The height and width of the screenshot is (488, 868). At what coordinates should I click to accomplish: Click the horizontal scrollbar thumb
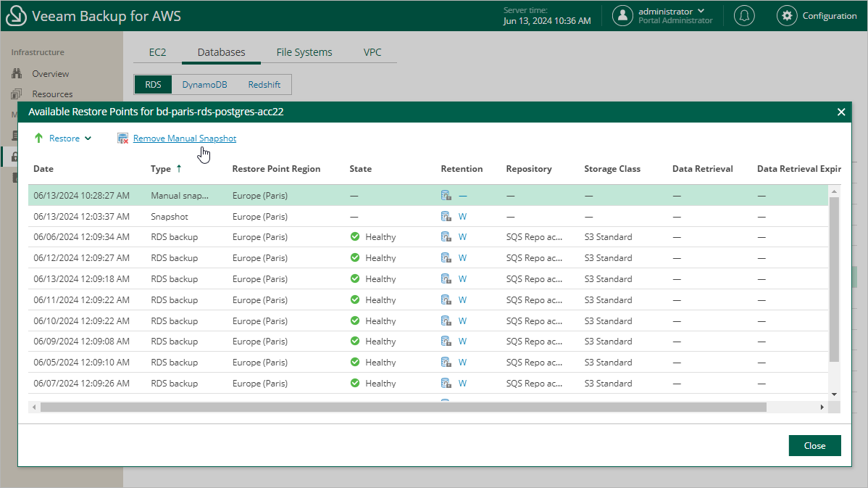click(403, 407)
